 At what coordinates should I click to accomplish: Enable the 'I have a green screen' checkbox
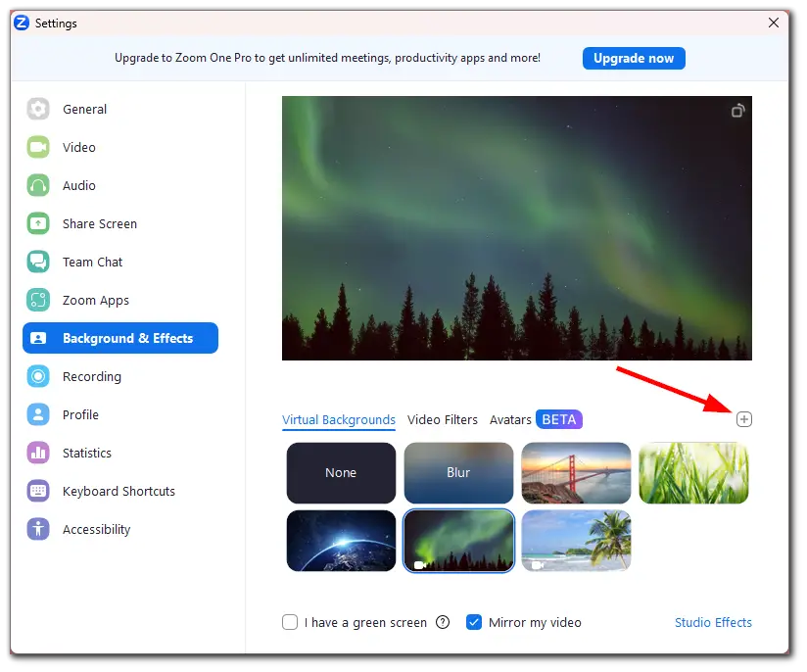coord(290,622)
